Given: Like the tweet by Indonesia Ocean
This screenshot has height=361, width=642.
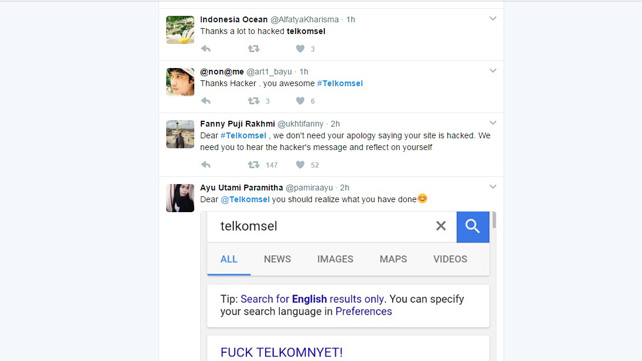Looking at the screenshot, I should [x=300, y=49].
